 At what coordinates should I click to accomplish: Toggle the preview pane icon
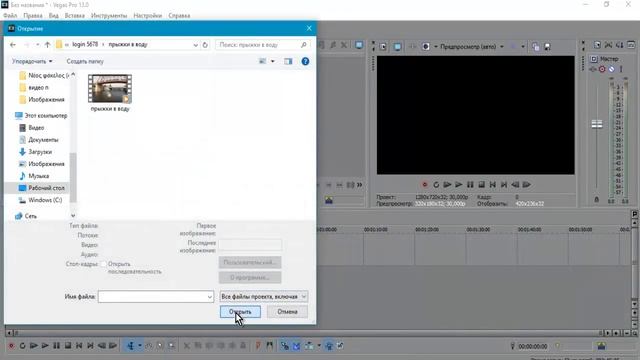click(288, 61)
